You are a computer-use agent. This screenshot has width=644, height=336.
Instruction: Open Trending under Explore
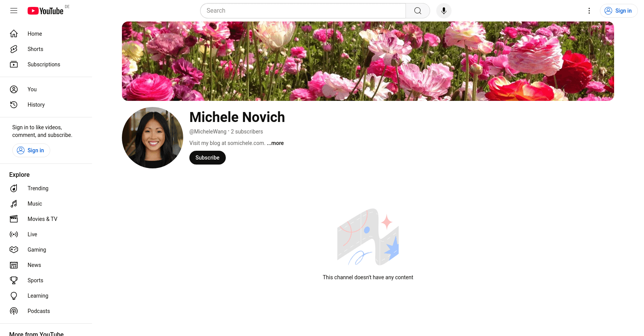[38, 188]
